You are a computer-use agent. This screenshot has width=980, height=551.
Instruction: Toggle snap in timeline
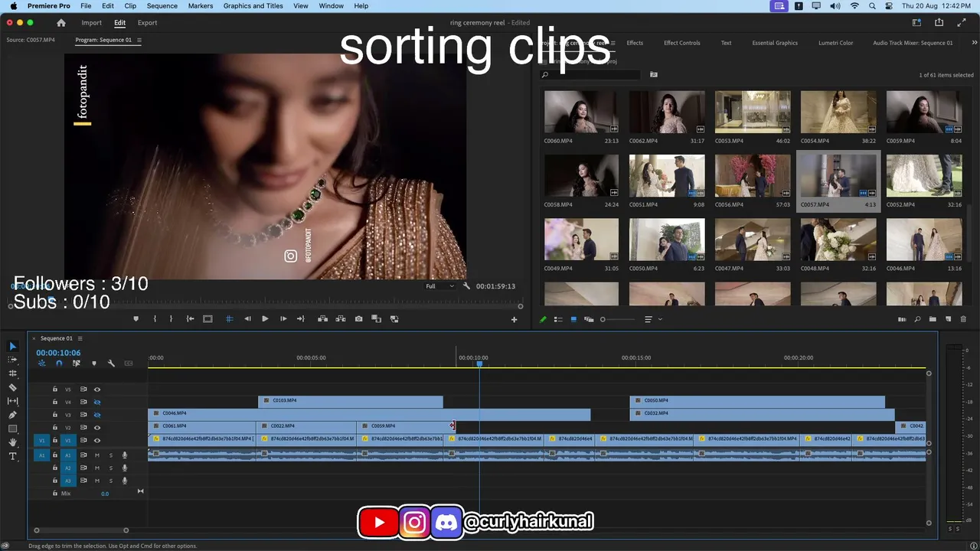click(x=59, y=364)
